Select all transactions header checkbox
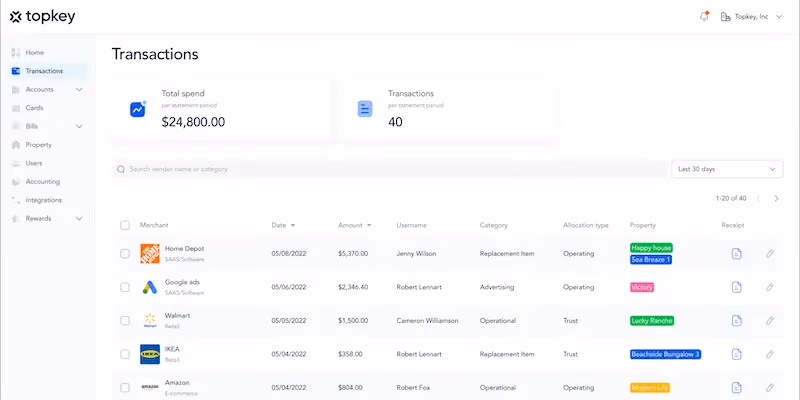800x400 pixels. 125,225
